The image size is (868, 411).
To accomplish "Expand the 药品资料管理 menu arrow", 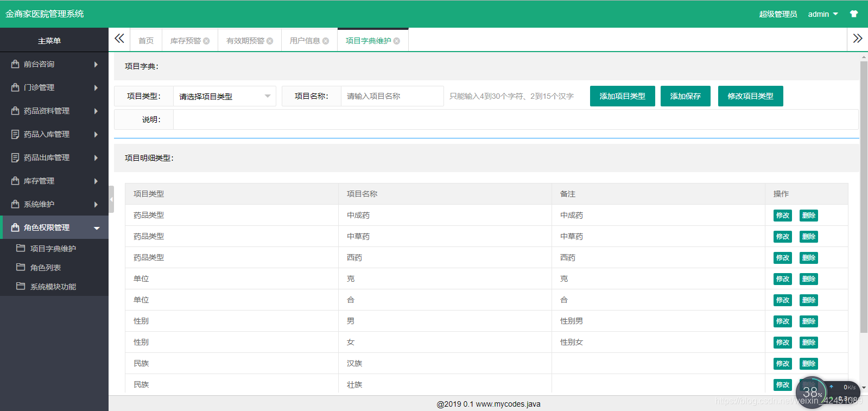I will click(96, 111).
